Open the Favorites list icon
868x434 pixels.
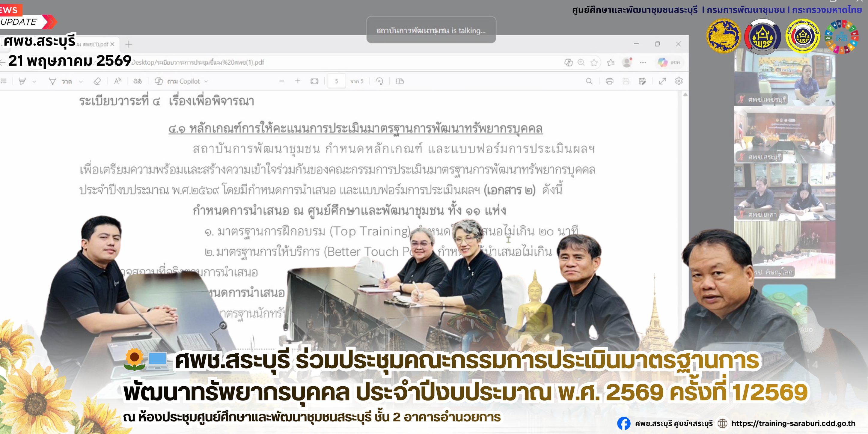point(611,62)
